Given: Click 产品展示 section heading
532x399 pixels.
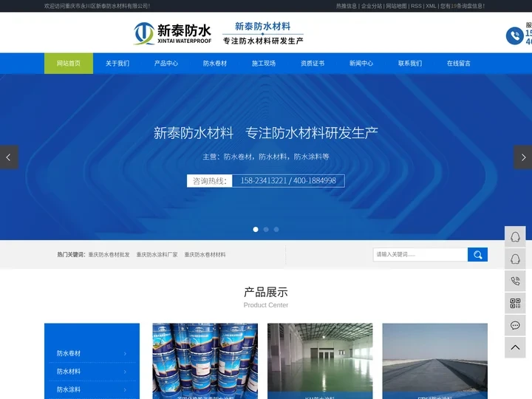Looking at the screenshot, I should coord(266,292).
